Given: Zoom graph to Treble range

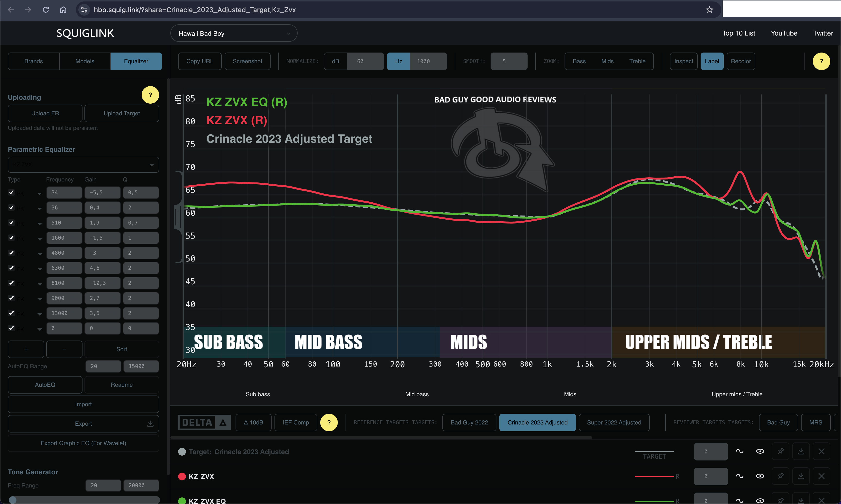Looking at the screenshot, I should (x=637, y=61).
